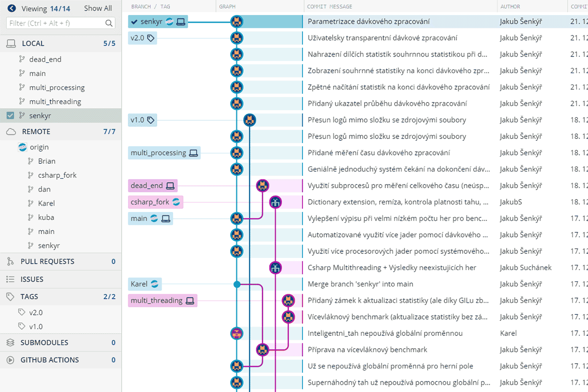The width and height of the screenshot is (588, 392).
Task: Click the v2.0 tag label in graph
Action: click(x=142, y=38)
